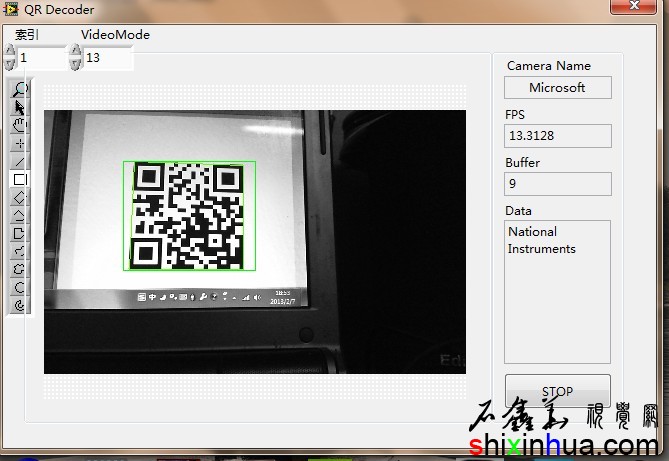Click the VideoMode label
This screenshot has width=669, height=461.
[115, 35]
